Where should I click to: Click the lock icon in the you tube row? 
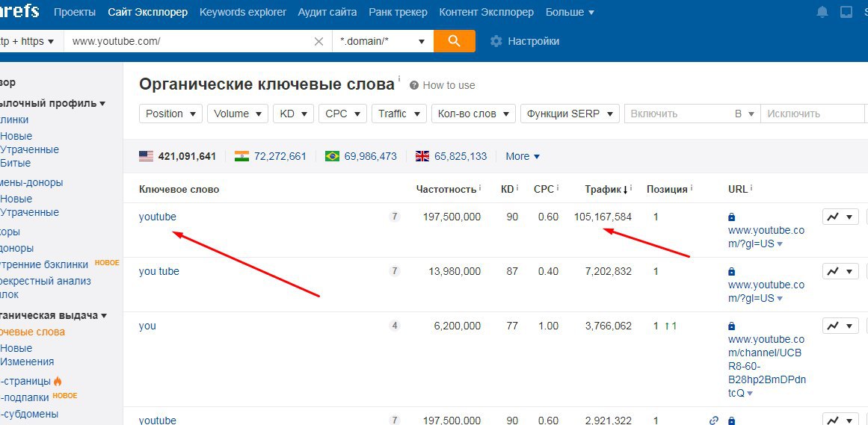pyautogui.click(x=732, y=272)
